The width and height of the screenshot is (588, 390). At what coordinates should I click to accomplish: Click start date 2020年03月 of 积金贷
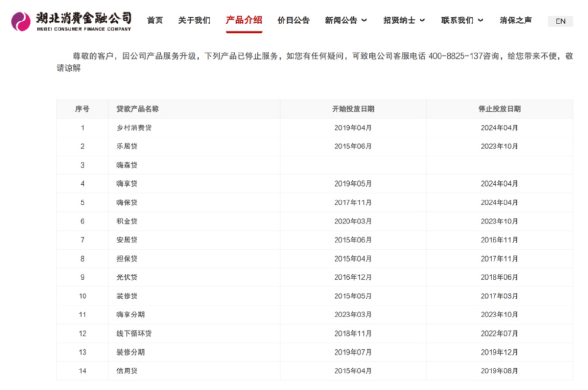click(x=353, y=221)
